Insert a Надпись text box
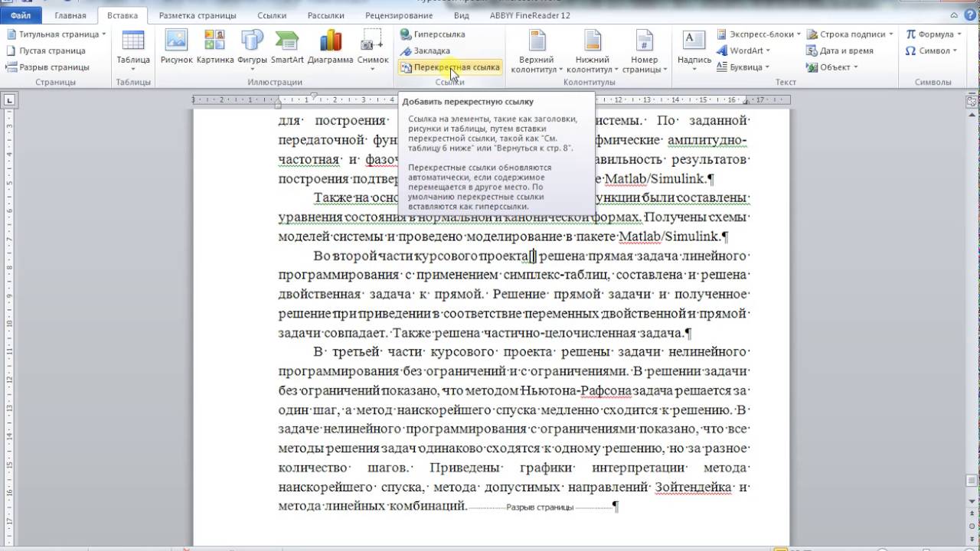 tap(694, 47)
